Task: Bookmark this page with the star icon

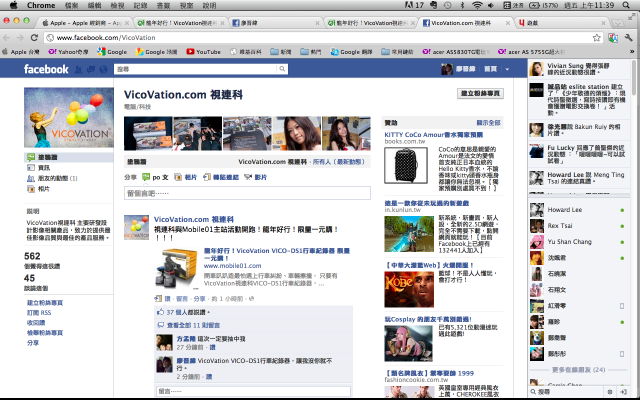Action: (596, 38)
